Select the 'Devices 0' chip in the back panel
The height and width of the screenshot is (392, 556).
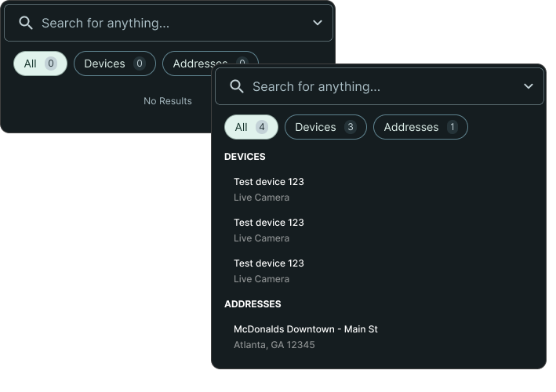pos(114,64)
